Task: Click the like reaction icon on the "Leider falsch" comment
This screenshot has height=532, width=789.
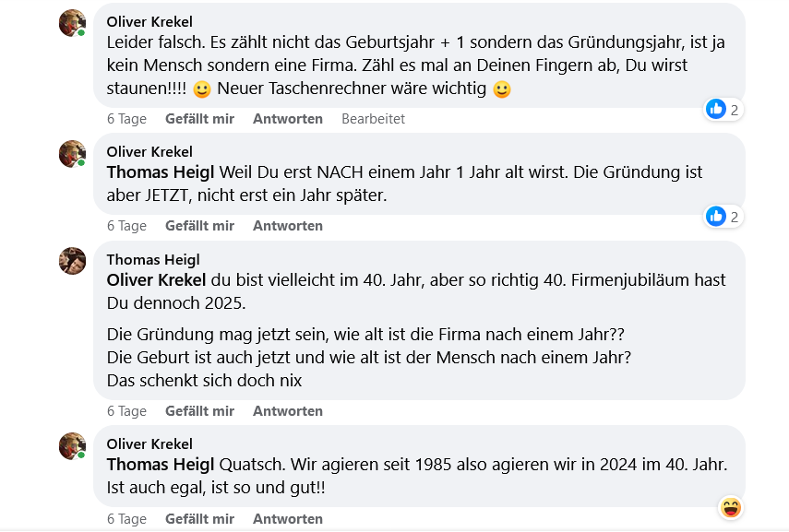Action: pos(716,109)
